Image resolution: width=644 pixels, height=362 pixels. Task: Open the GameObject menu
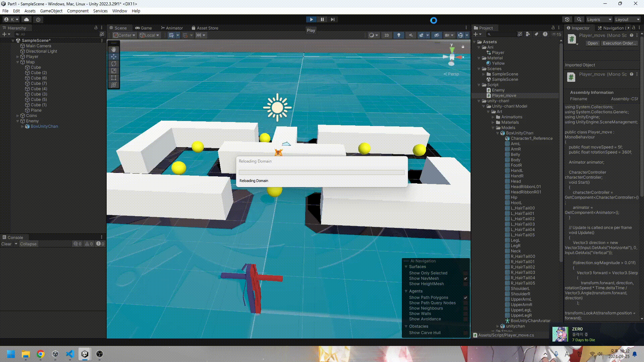51,11
